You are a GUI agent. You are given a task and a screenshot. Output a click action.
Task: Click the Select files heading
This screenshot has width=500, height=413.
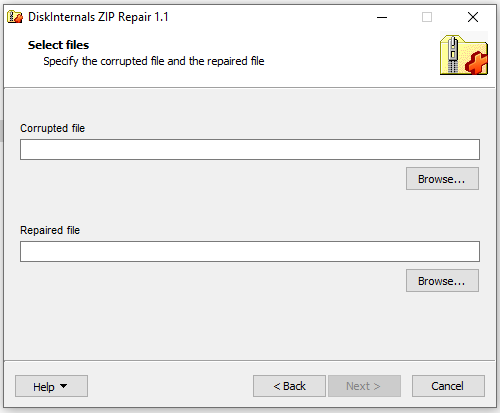pyautogui.click(x=58, y=45)
